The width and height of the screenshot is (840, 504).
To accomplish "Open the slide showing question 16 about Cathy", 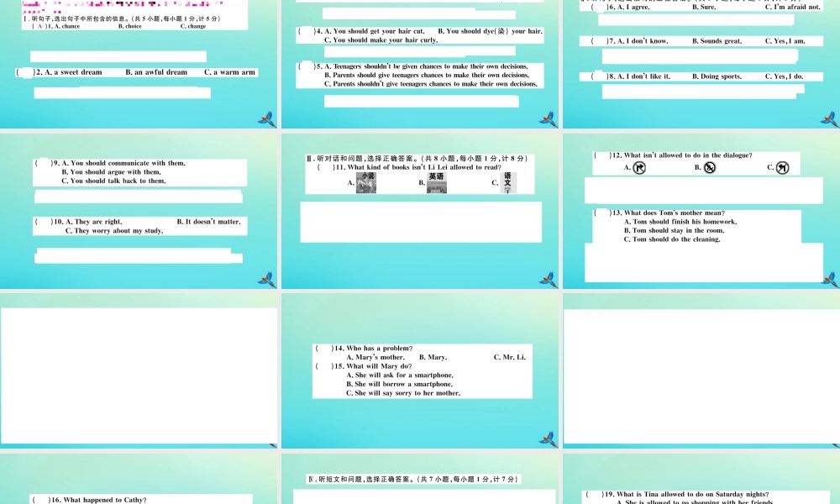I will [x=139, y=478].
